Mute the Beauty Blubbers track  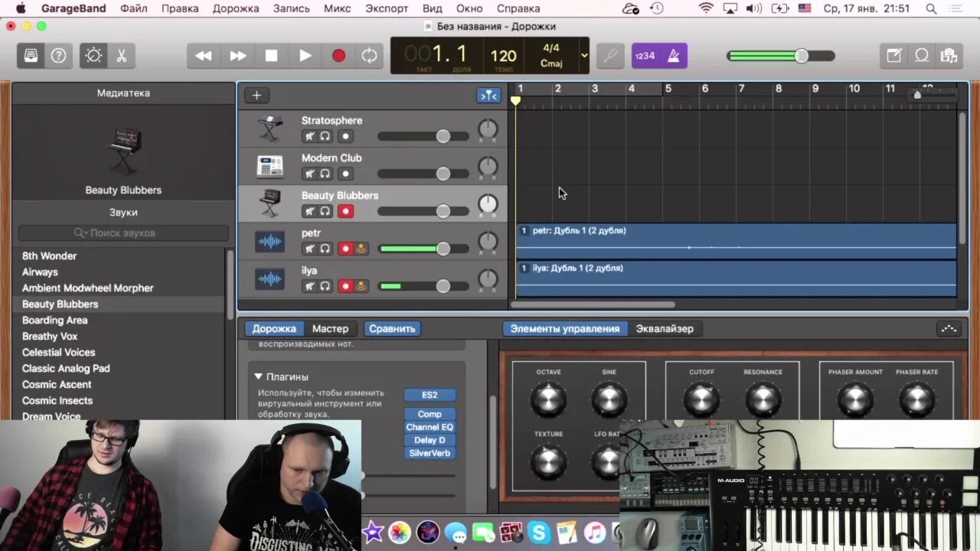click(x=309, y=211)
